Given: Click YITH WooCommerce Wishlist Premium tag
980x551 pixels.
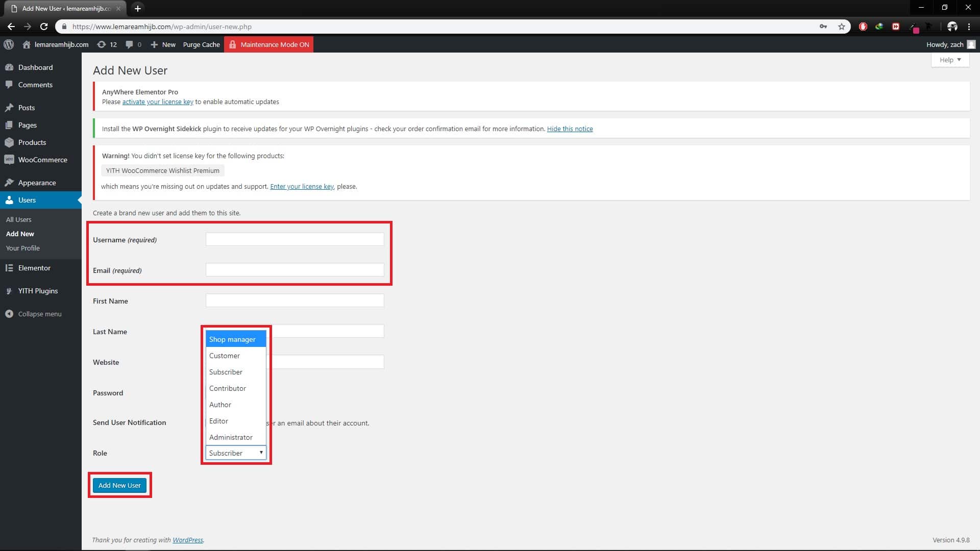Looking at the screenshot, I should [x=163, y=170].
